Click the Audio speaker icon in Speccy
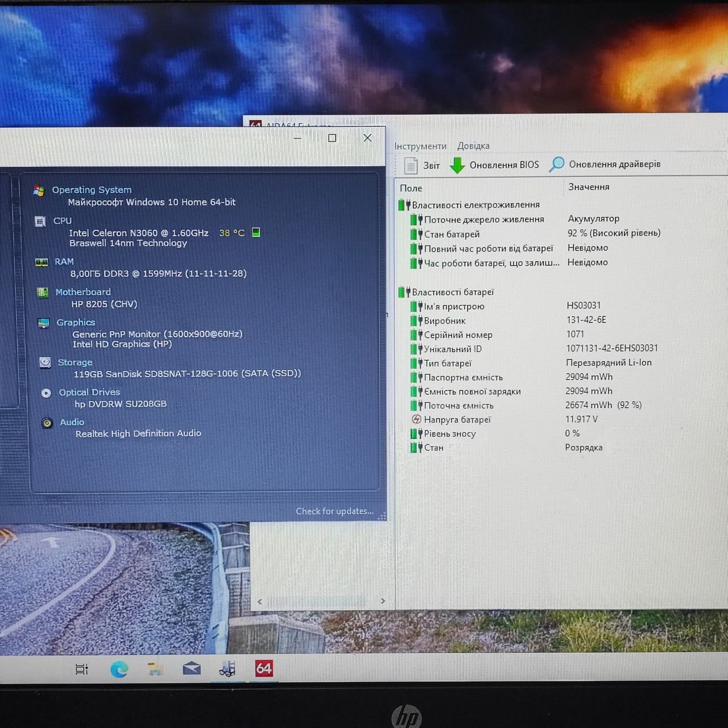The image size is (728, 728). [47, 423]
